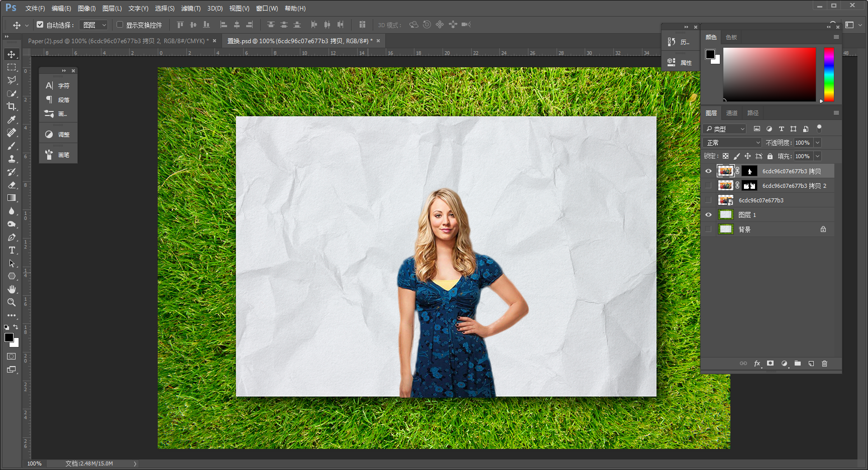Select the Gradient tool

click(x=12, y=198)
